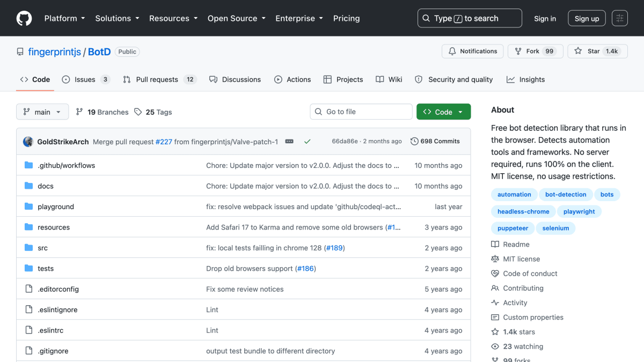Screen dimensions: 644x362
Task: Open the fingerprintjs owner link
Action: [54, 52]
